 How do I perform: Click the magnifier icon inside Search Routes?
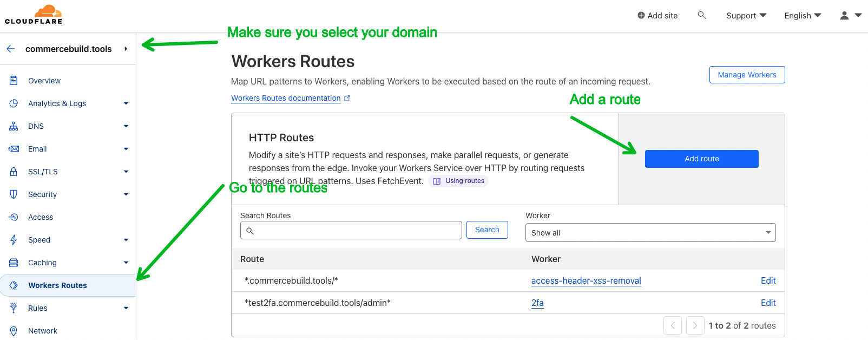pyautogui.click(x=250, y=231)
